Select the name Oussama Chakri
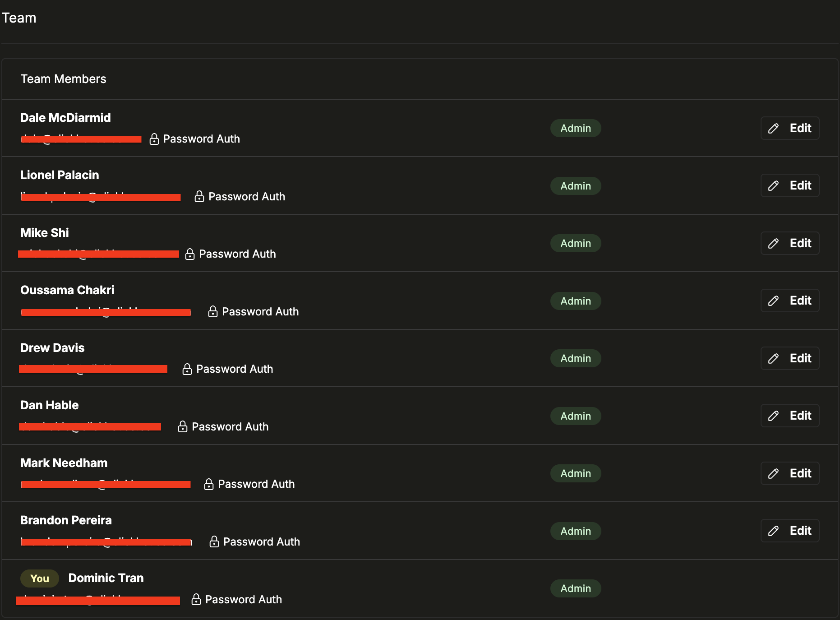This screenshot has height=620, width=840. coord(67,290)
